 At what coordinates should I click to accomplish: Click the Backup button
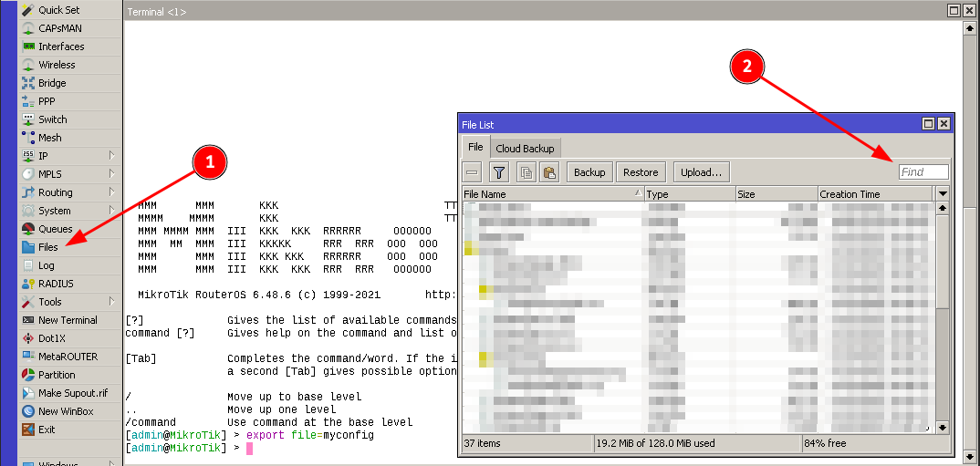589,172
